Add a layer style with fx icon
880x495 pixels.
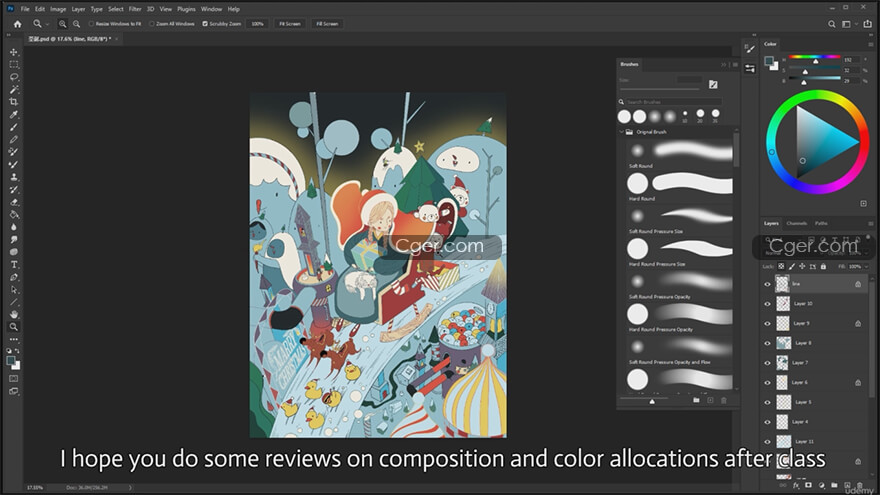coord(796,485)
